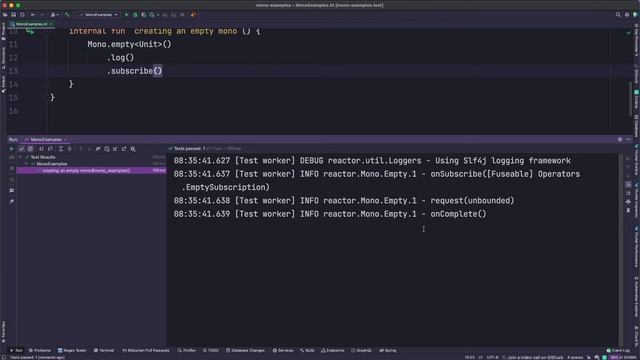Viewport: 640px width, 360px height.
Task: Expand all test tree nodes
Action: pos(61,149)
